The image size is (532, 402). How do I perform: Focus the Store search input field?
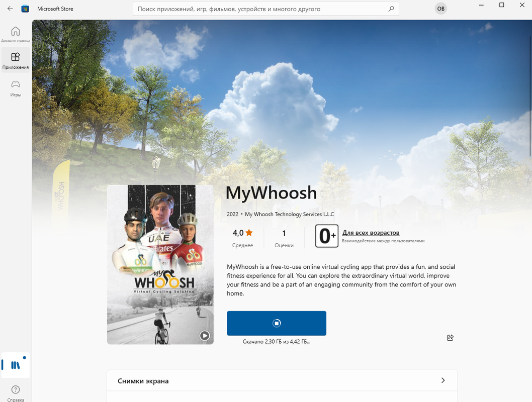(261, 9)
